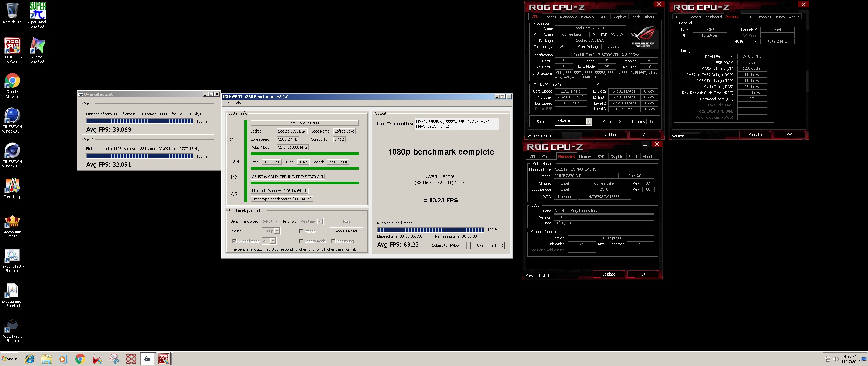This screenshot has height=366, width=868.
Task: Click the Core Voltage 1.552 V value
Action: [x=613, y=46]
